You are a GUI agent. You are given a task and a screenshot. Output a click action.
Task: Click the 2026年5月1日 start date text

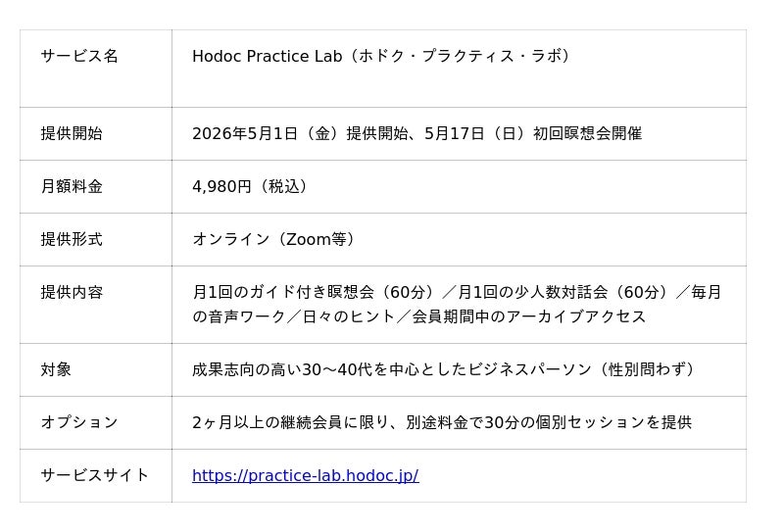click(245, 133)
